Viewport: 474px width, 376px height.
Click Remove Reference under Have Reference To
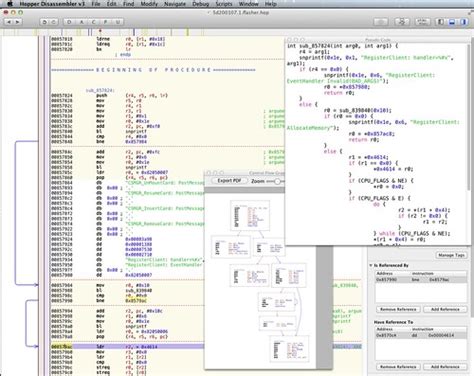[398, 367]
